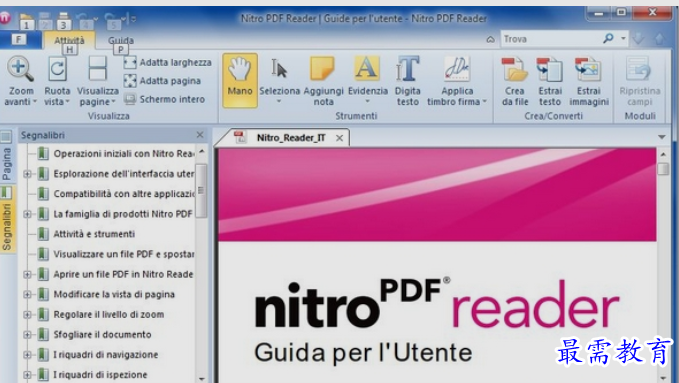Click bookmarks panel scroll up arrow
This screenshot has width=679, height=383.
pyautogui.click(x=201, y=152)
